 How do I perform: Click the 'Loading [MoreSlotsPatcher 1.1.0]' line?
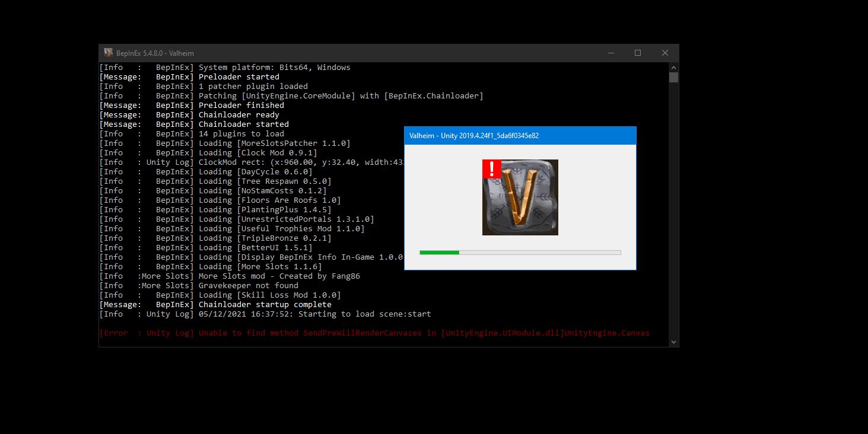[225, 143]
